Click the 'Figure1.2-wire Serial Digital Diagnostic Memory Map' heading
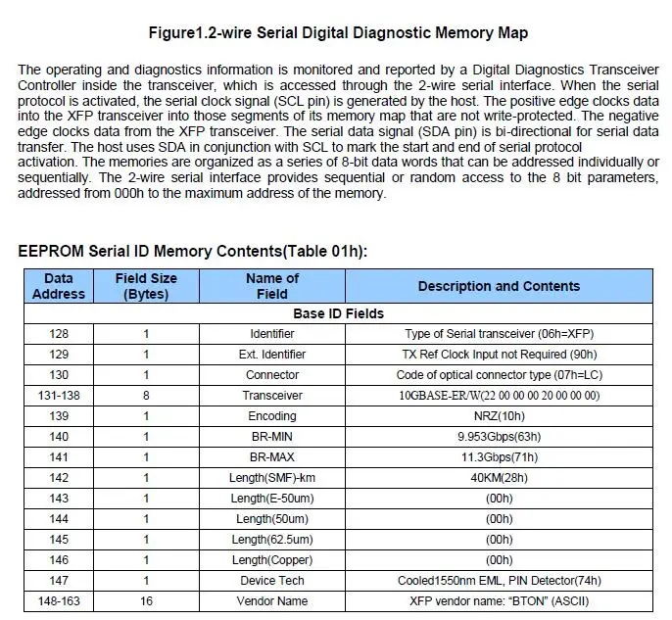 [x=338, y=33]
